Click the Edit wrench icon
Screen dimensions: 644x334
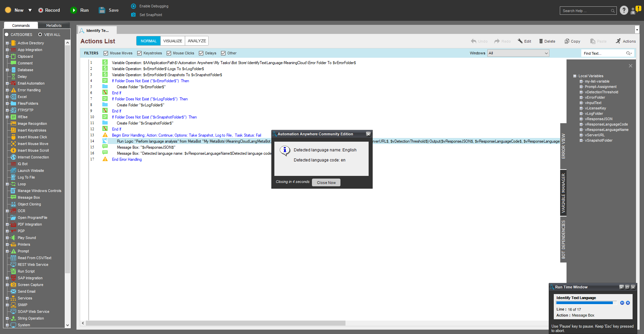pos(520,41)
